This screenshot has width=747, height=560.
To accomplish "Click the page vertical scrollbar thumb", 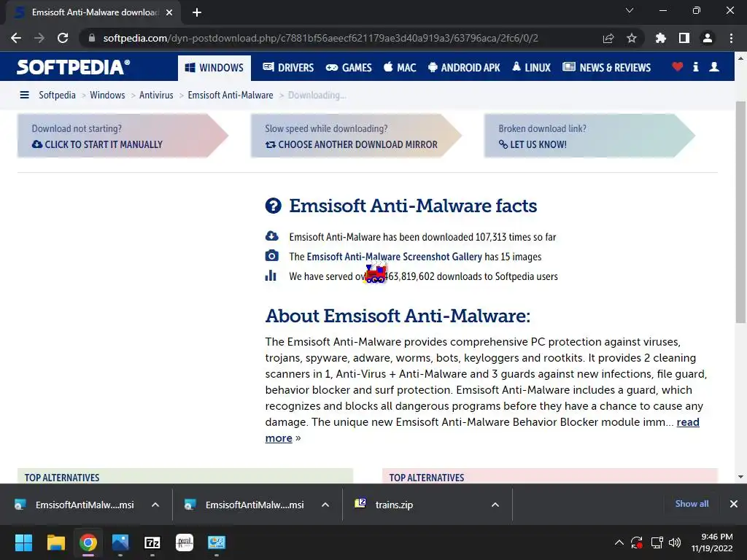I will [740, 212].
